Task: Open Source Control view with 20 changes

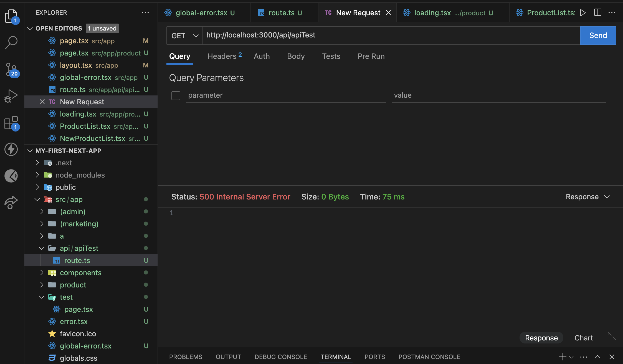Action: [11, 69]
